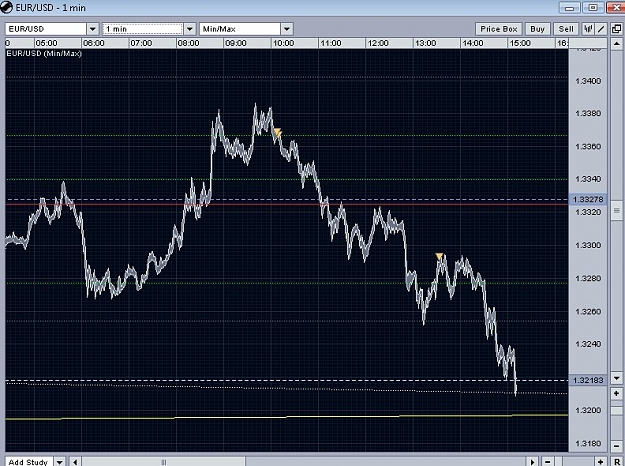
Task: Click the window app icon in the title bar
Action: click(6, 7)
